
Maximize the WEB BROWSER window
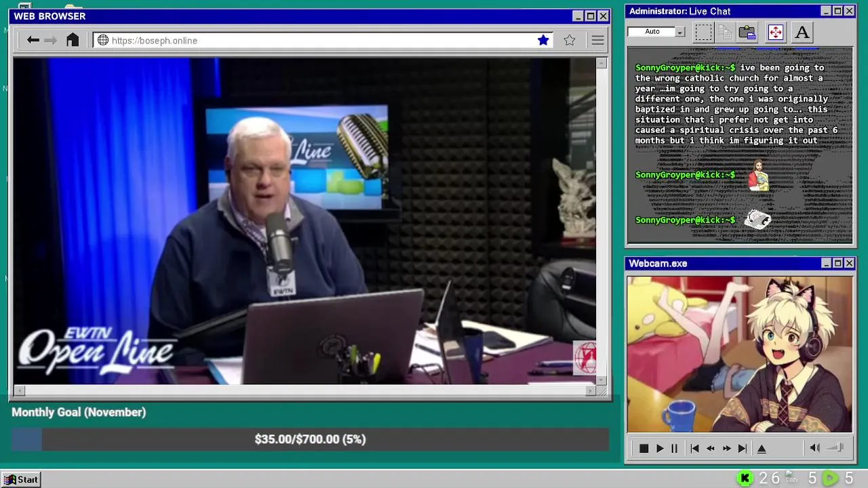[591, 16]
